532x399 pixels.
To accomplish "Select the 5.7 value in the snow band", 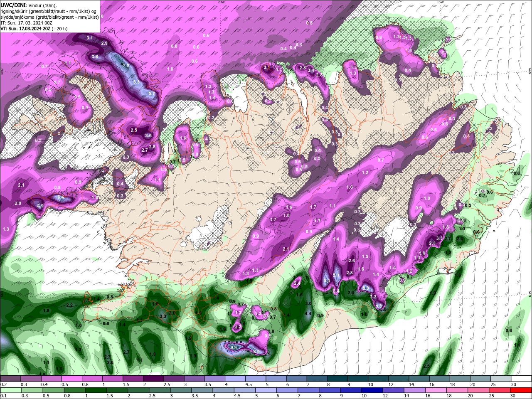I will click(x=151, y=94).
